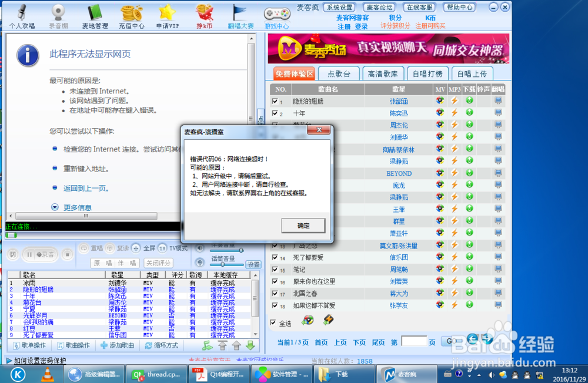Mute the 伴奏音量 speaker icon
Image resolution: width=588 pixels, height=383 pixels.
pos(201,248)
